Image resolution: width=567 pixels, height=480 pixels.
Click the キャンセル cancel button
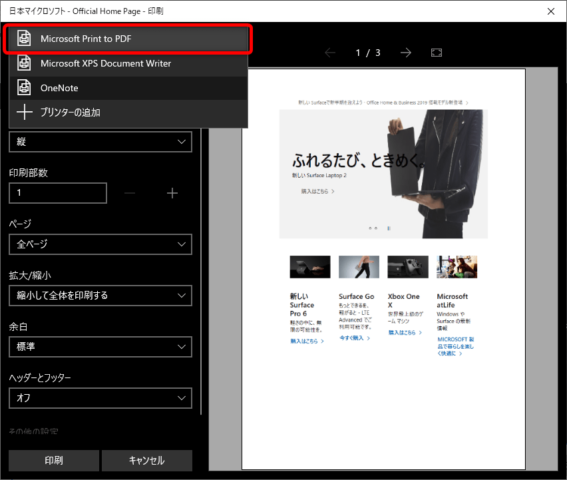point(147,460)
